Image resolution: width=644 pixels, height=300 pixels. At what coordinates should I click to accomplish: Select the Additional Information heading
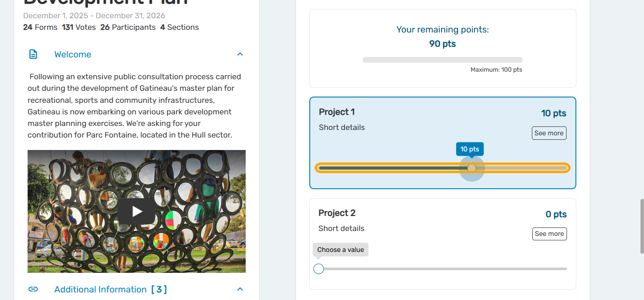101,289
